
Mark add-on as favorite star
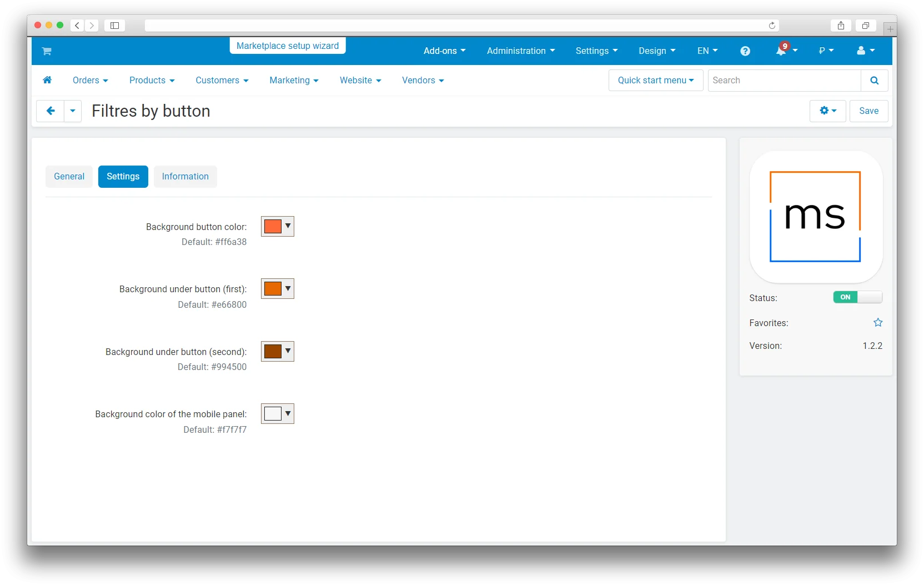click(878, 323)
